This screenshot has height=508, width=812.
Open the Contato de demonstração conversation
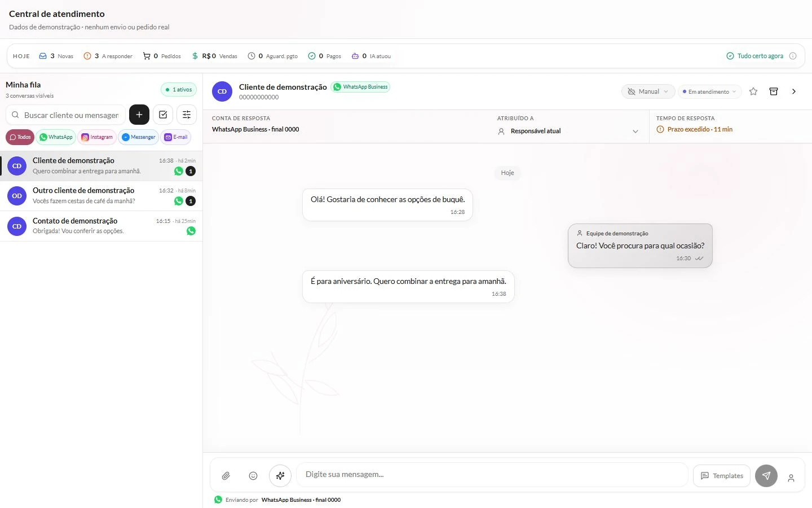[101, 226]
